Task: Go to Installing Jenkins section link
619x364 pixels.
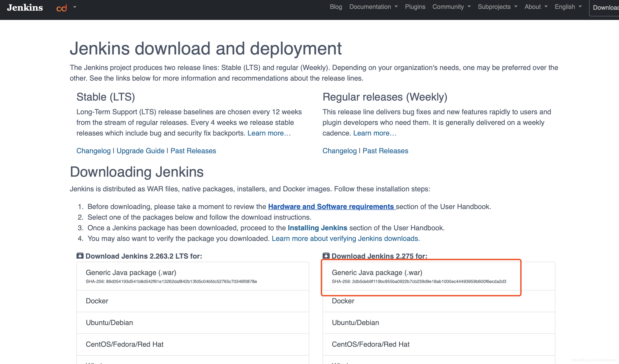Action: 317,228
